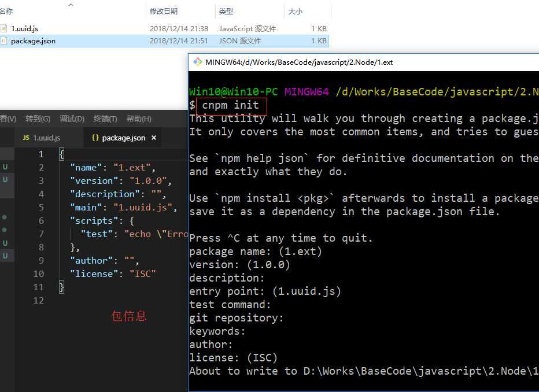The height and width of the screenshot is (392, 539).
Task: Click the 'license: (ISC)' terminal line
Action: [233, 358]
